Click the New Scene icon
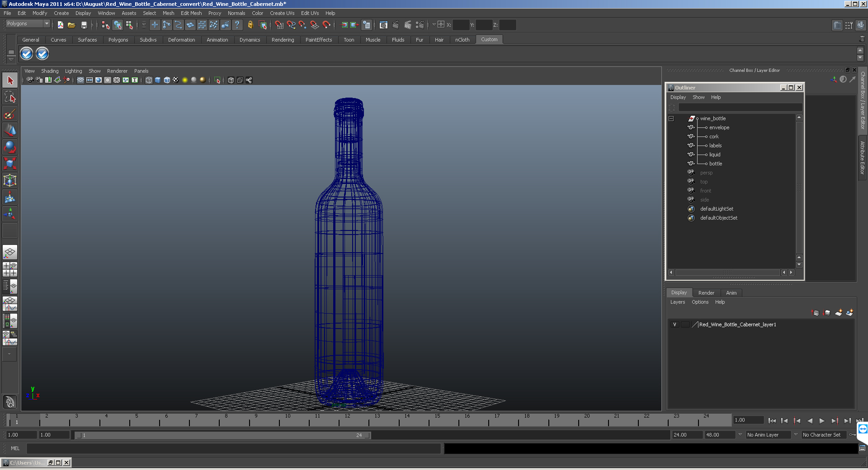The width and height of the screenshot is (868, 470). coord(60,25)
